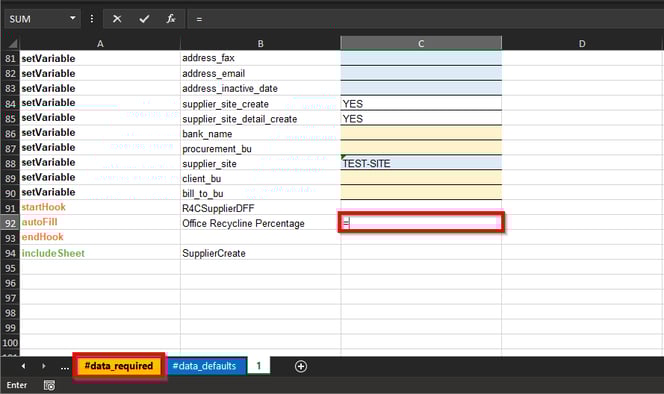Click the YES value beside supplier_site_detail_create
This screenshot has height=394, width=664.
click(421, 119)
